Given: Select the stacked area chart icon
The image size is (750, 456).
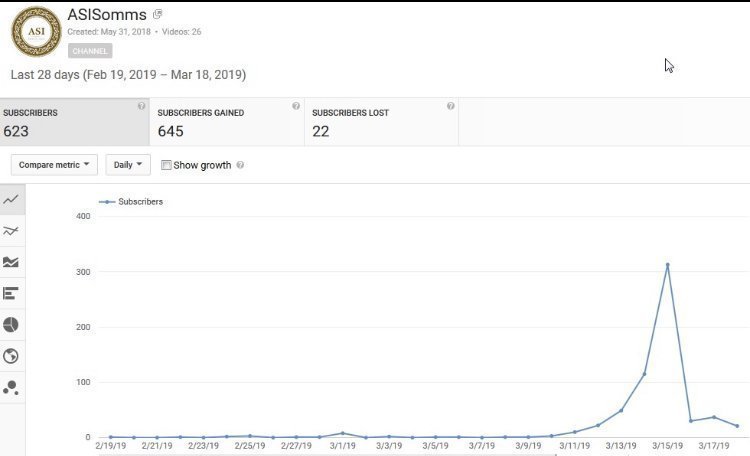Looking at the screenshot, I should pyautogui.click(x=11, y=262).
